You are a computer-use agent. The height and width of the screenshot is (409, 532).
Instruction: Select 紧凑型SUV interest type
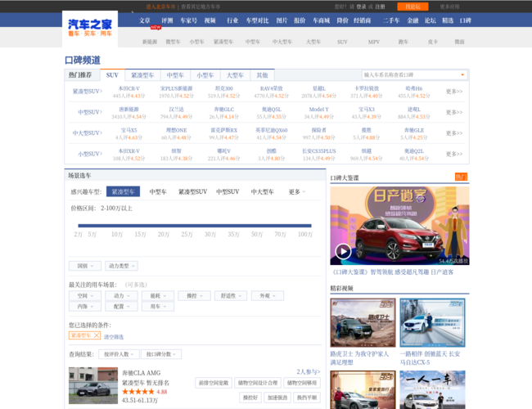coord(192,192)
